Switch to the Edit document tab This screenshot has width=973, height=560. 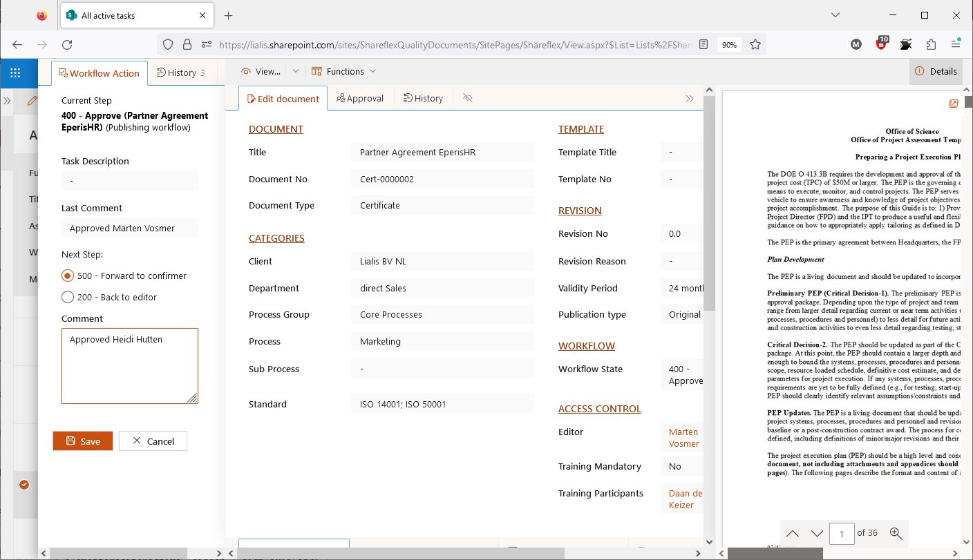click(x=283, y=98)
